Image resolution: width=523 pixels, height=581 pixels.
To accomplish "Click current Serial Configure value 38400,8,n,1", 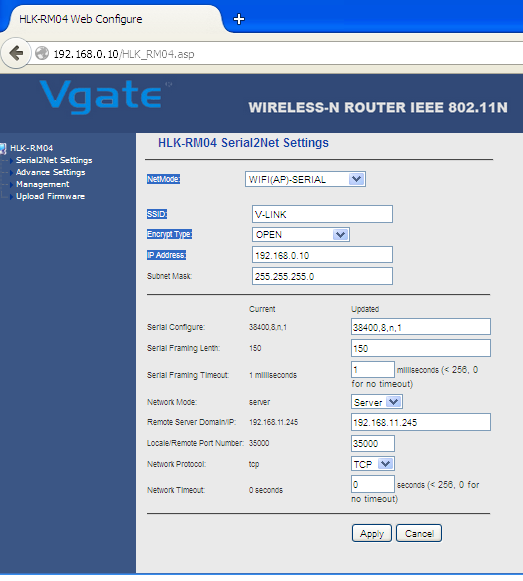I will [268, 327].
